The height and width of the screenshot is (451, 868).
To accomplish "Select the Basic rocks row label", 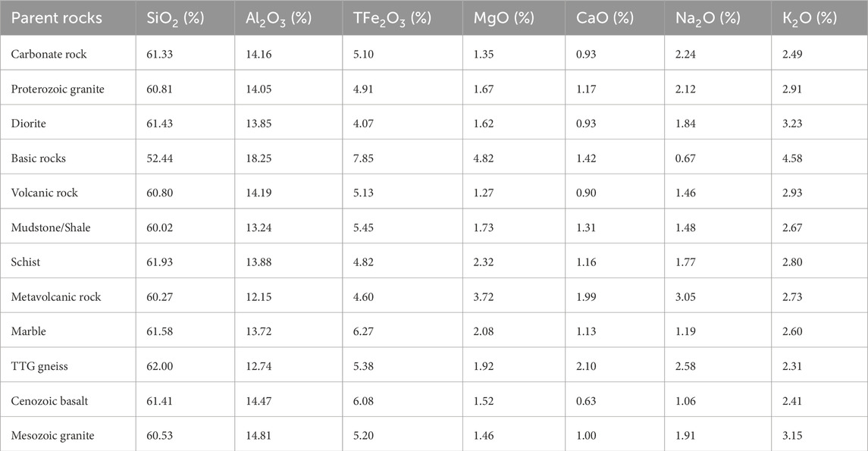I will [39, 158].
